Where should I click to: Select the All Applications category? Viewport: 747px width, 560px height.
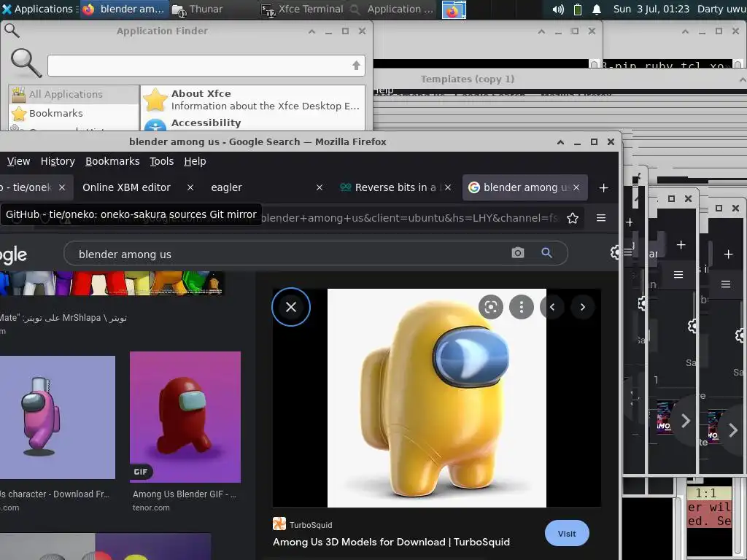tap(74, 94)
